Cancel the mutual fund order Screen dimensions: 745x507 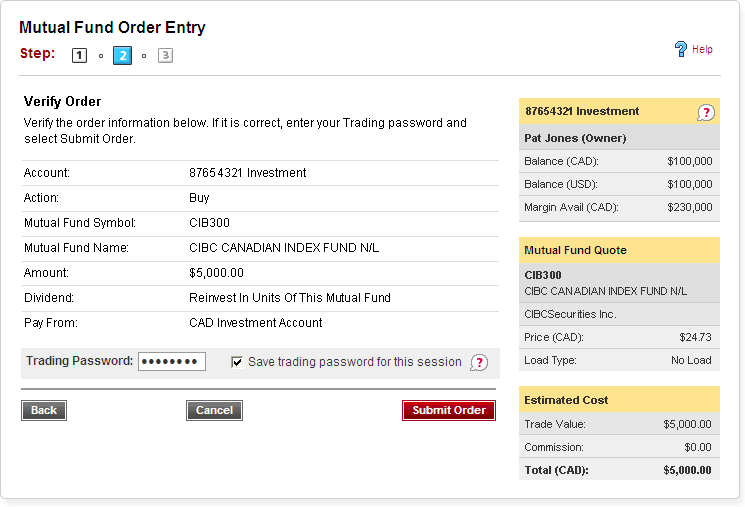tap(214, 410)
